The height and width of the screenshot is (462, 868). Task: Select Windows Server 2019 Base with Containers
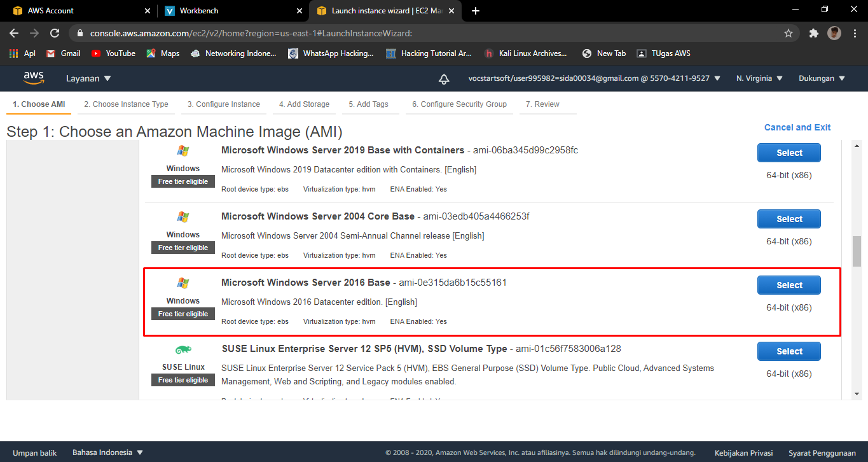[x=789, y=153]
